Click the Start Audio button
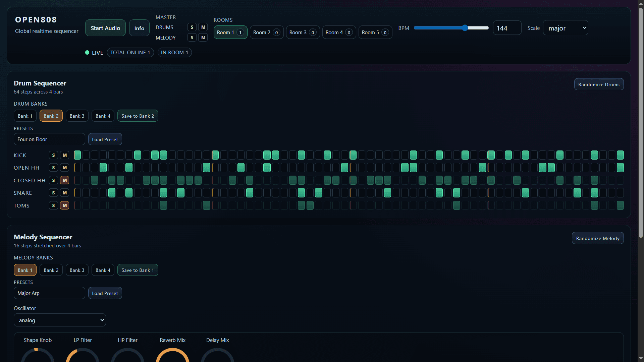Viewport: 644px width, 362px height. point(105,27)
